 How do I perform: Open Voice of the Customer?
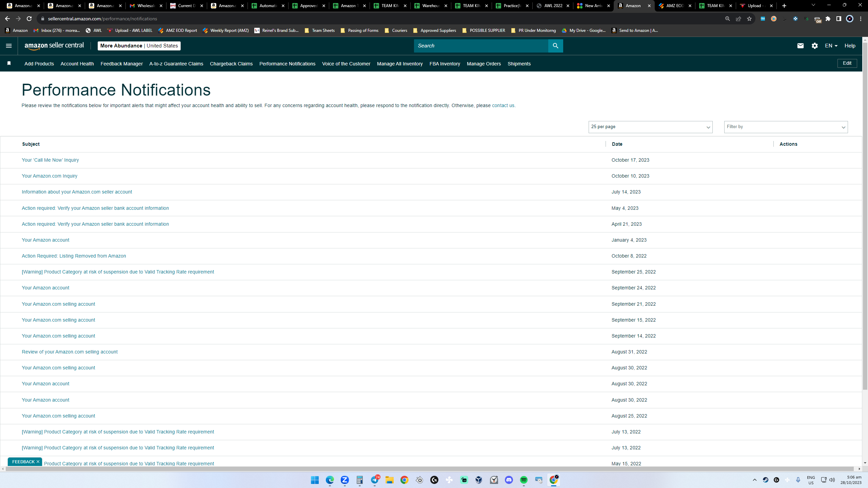coord(346,64)
